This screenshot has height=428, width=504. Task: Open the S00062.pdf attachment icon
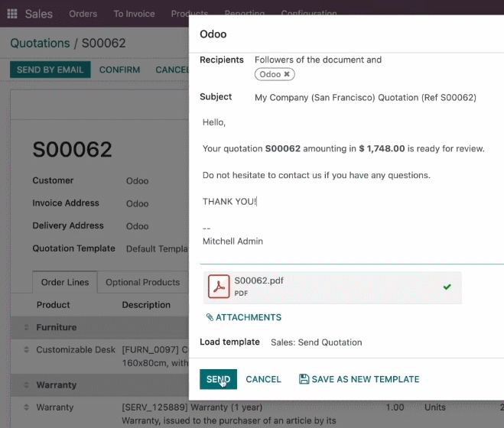tap(219, 287)
